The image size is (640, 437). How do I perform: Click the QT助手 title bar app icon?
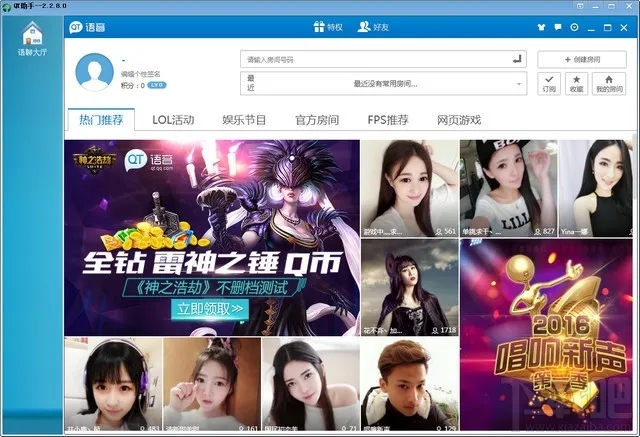click(x=7, y=7)
